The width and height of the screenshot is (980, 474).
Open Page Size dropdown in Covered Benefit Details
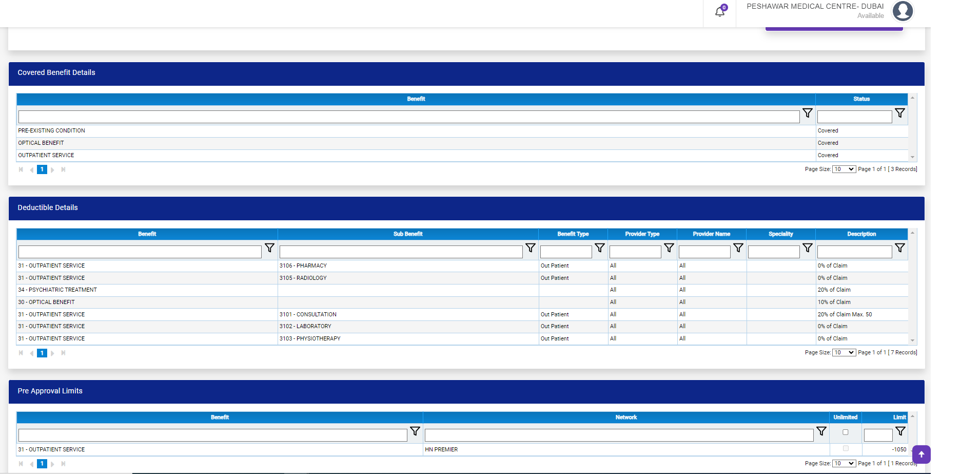[x=844, y=169]
